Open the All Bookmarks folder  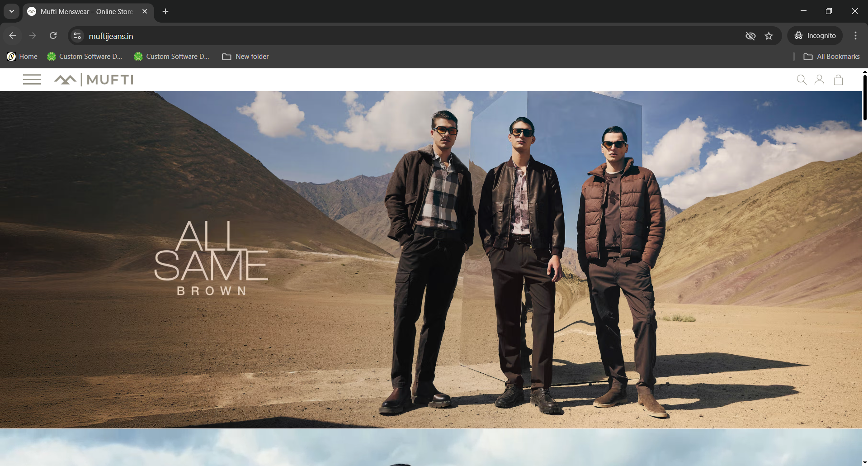(831, 57)
